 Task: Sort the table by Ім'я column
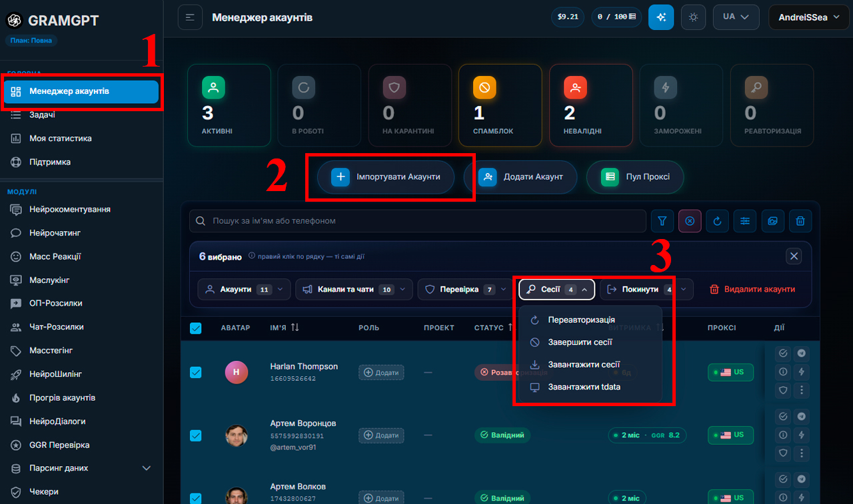coord(285,328)
